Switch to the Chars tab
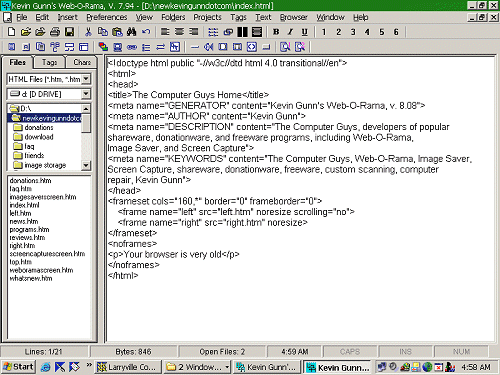Image resolution: width=500 pixels, height=375 pixels. coord(82,62)
